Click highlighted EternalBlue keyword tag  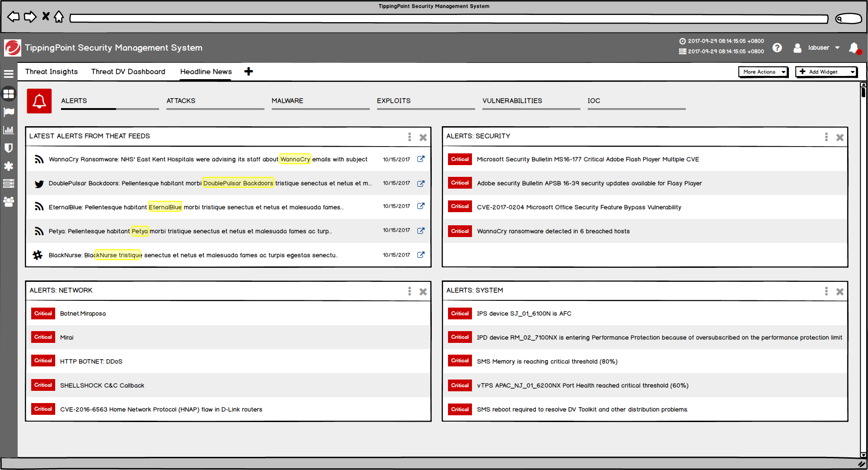coord(165,207)
